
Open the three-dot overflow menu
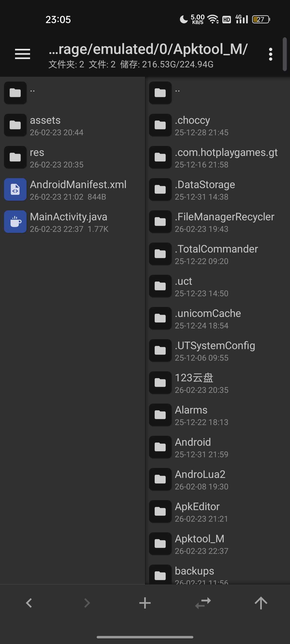pyautogui.click(x=270, y=54)
